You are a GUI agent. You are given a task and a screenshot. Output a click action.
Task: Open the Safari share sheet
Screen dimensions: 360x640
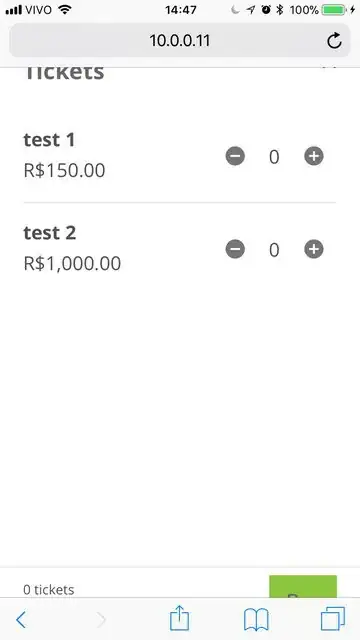(180, 618)
